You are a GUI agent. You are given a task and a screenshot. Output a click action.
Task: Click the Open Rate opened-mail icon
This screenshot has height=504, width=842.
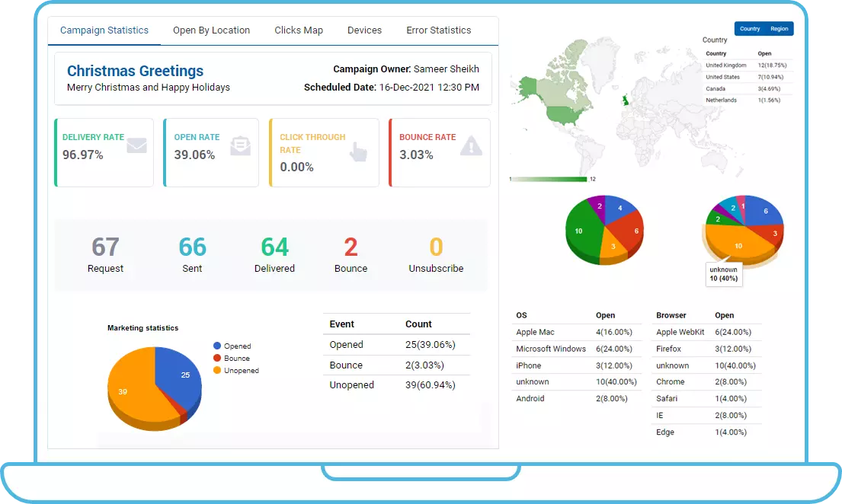241,145
